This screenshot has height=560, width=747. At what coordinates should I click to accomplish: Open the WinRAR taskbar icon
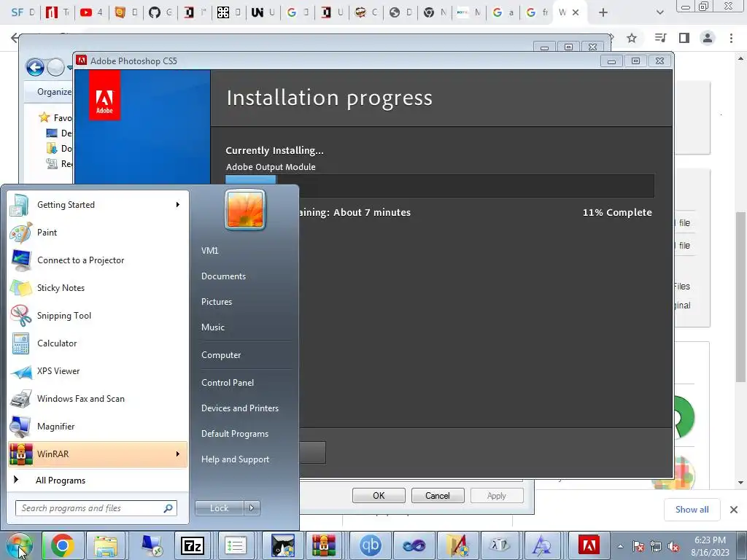(x=323, y=545)
